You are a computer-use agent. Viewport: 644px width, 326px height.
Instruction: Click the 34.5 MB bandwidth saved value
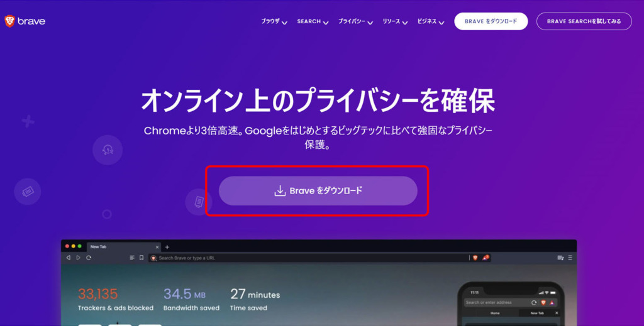(184, 293)
